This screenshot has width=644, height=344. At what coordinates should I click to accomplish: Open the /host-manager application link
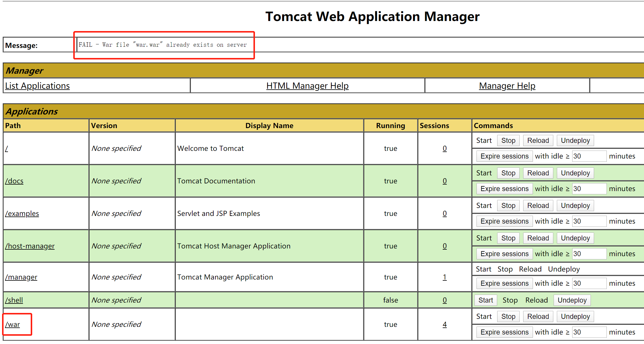pos(30,246)
